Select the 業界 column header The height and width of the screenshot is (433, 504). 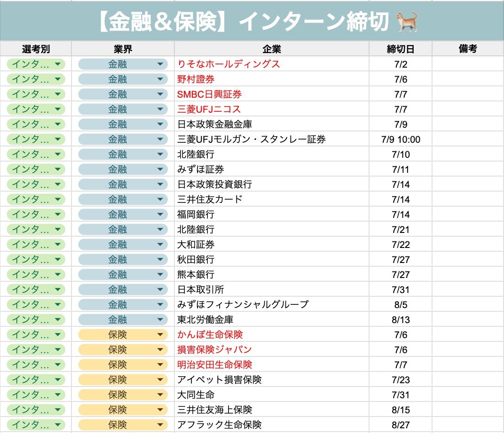[x=123, y=49]
